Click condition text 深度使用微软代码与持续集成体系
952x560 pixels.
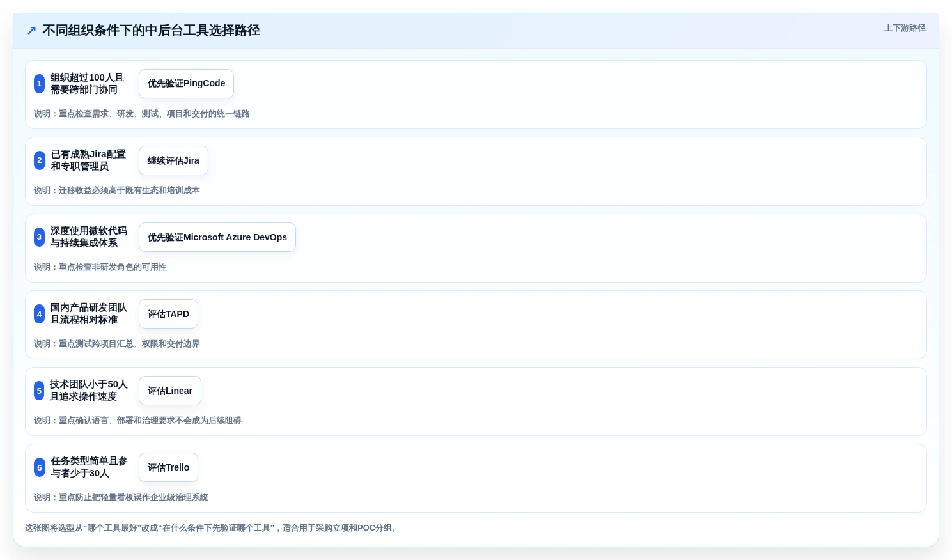pyautogui.click(x=89, y=237)
